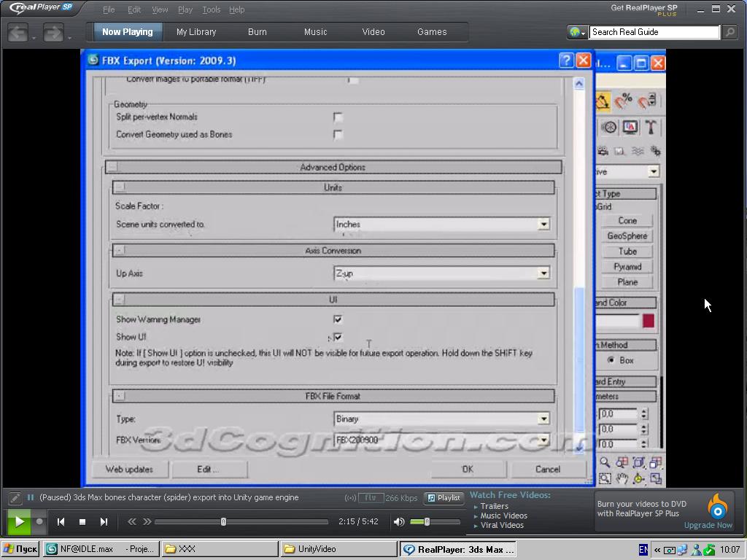This screenshot has width=747, height=560.
Task: Open the globe search provider dropdown
Action: tap(577, 32)
